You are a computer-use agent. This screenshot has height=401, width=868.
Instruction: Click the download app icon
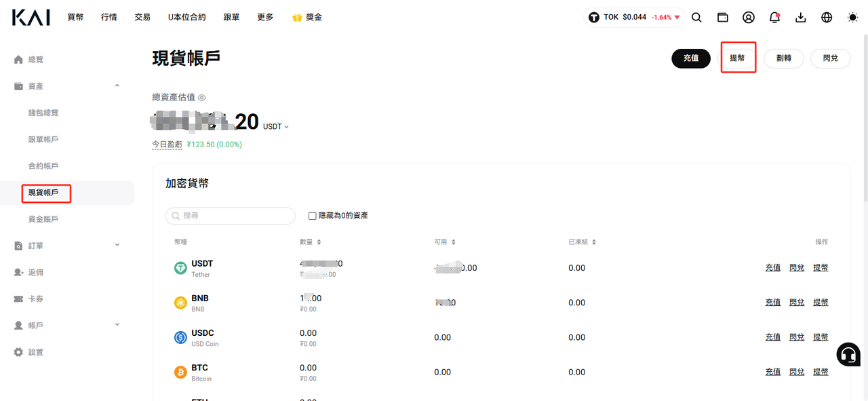(801, 18)
